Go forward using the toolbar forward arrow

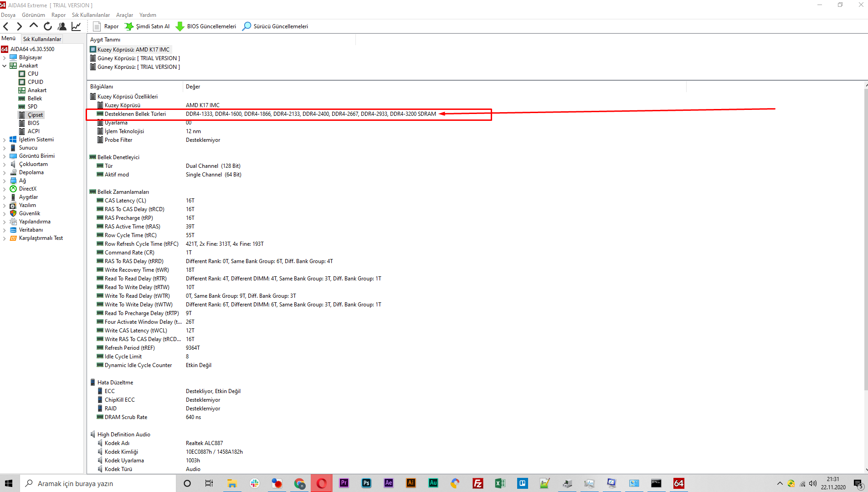(x=20, y=26)
